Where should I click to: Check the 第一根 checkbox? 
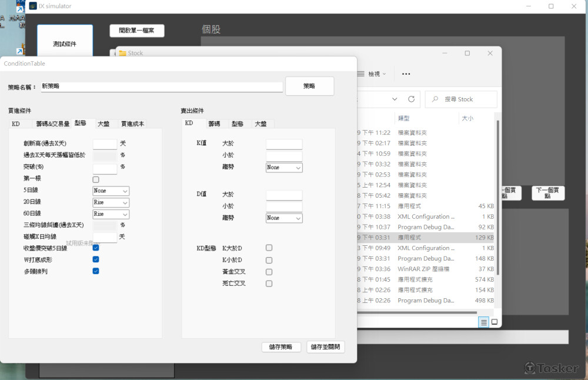[96, 179]
